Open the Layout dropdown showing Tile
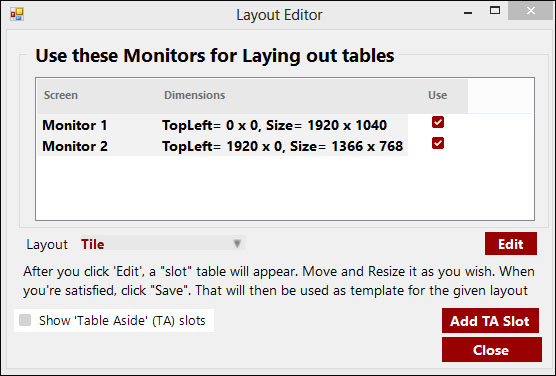 click(162, 244)
